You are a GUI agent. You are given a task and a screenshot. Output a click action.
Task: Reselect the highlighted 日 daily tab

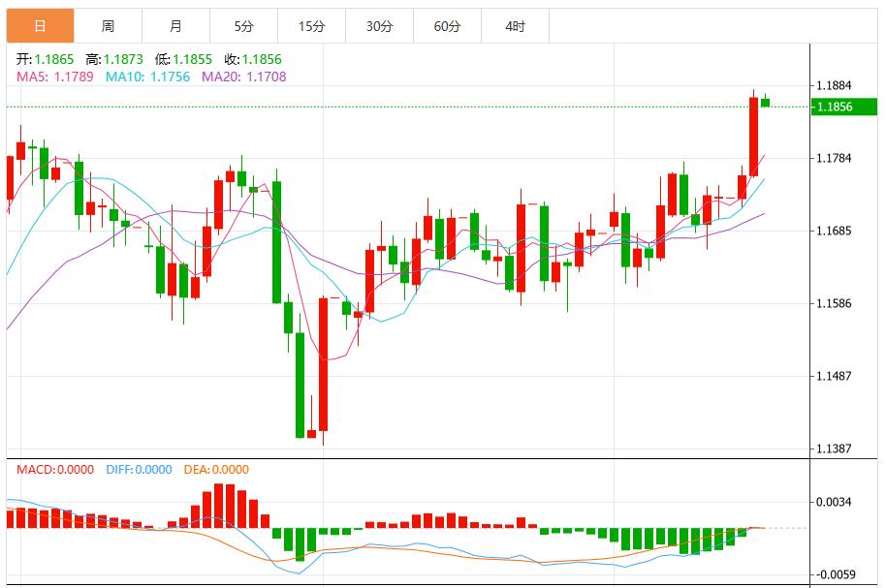coord(41,19)
